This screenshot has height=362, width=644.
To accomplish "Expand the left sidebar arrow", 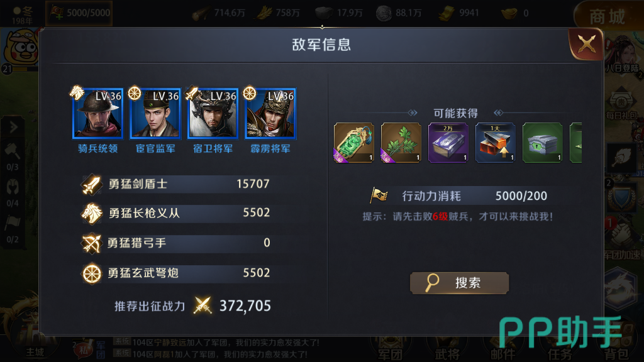I will [x=13, y=128].
